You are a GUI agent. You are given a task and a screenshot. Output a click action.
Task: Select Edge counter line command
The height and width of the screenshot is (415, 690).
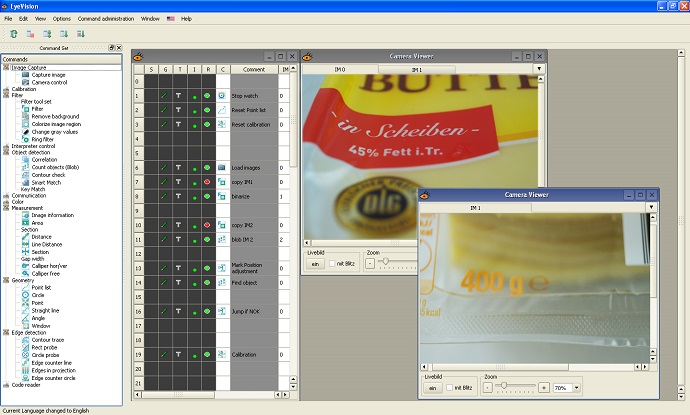coord(51,363)
